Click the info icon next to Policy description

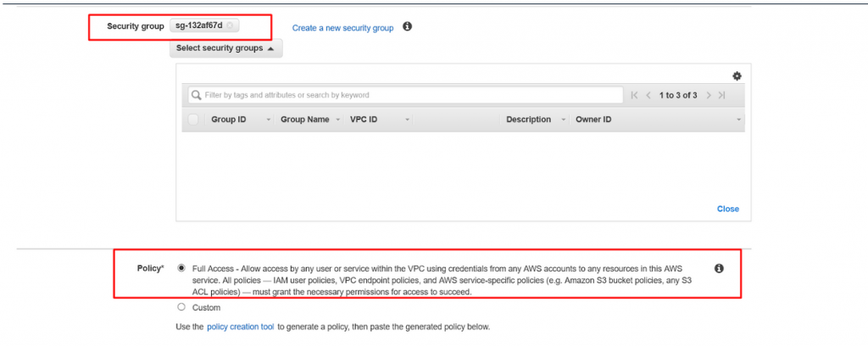point(719,268)
